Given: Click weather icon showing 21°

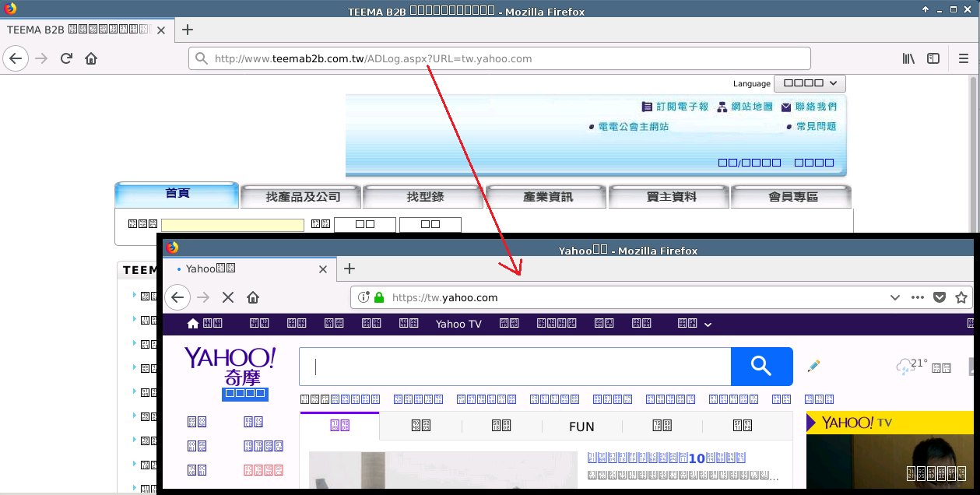Looking at the screenshot, I should pyautogui.click(x=904, y=367).
